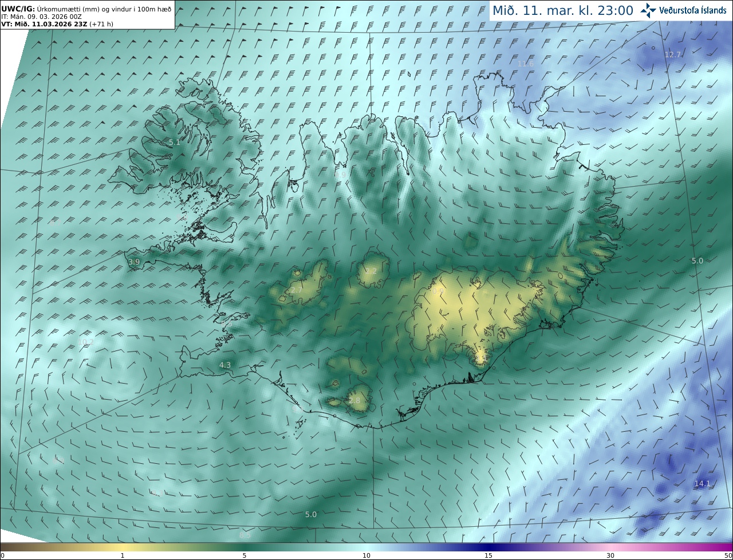Click the 4.3 value on the map
The height and width of the screenshot is (560, 733).
point(225,365)
